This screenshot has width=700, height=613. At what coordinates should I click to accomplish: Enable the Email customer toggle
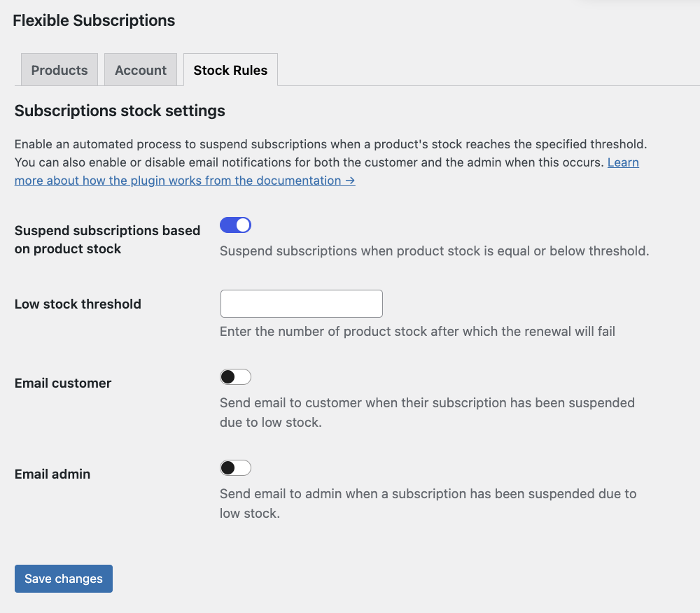(235, 377)
